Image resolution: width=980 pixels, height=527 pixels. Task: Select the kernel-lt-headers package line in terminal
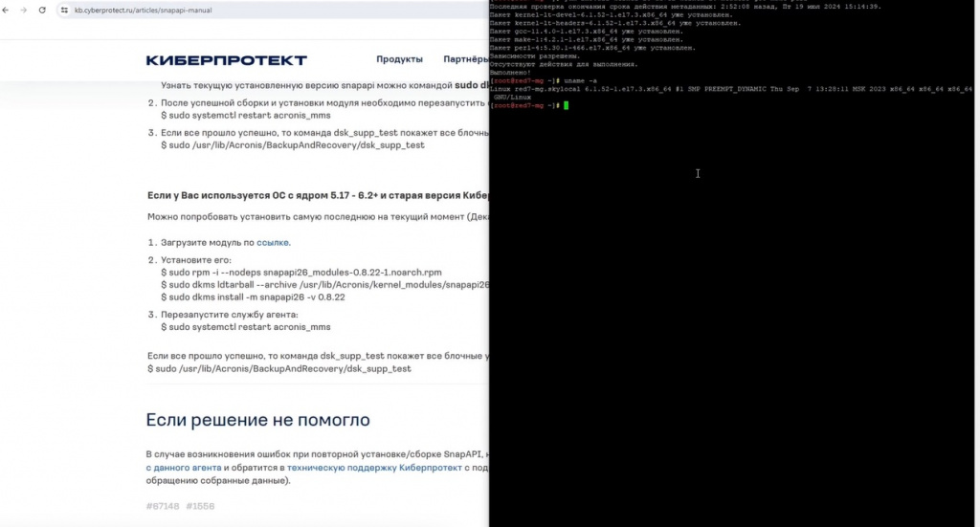[615, 23]
